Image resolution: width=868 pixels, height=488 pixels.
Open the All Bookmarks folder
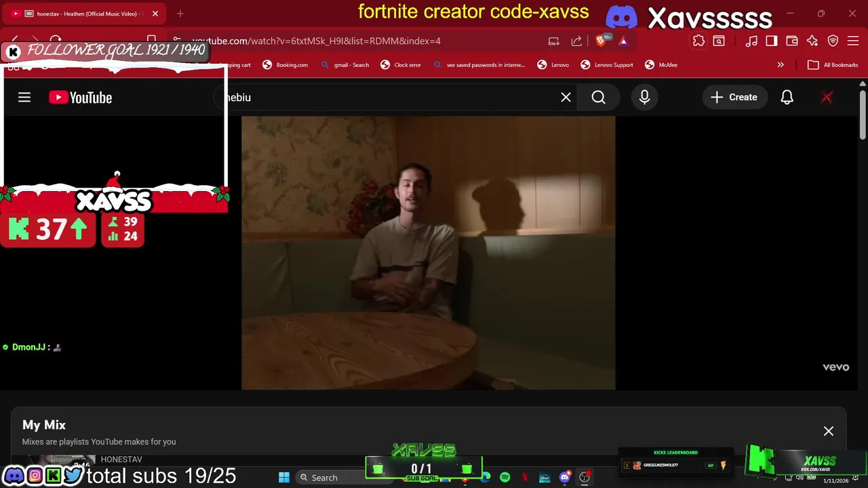[833, 65]
